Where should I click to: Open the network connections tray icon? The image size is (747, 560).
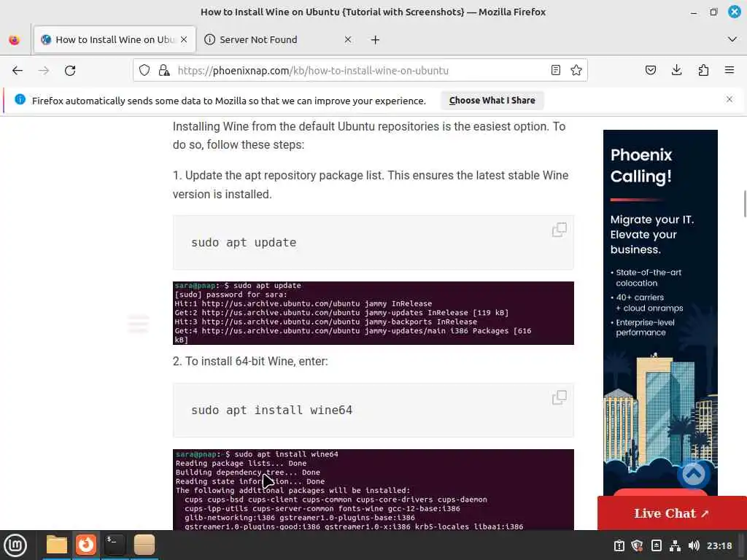pyautogui.click(x=675, y=545)
